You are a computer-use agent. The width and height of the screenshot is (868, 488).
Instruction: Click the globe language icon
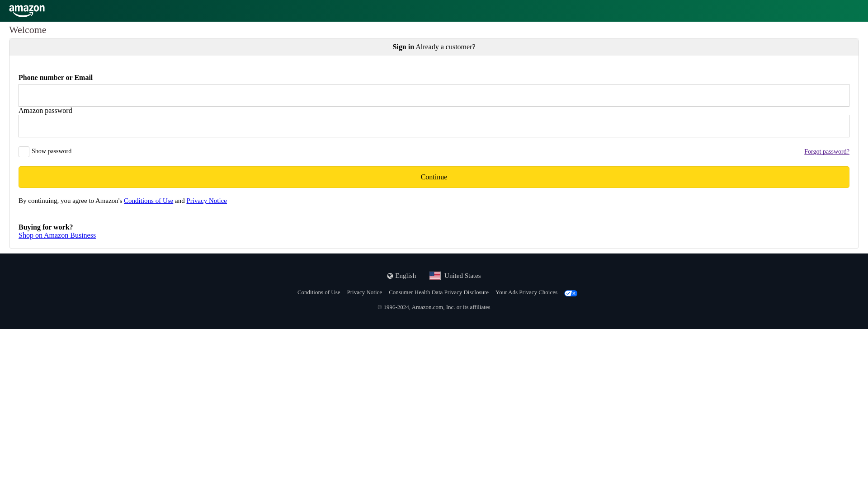(390, 276)
